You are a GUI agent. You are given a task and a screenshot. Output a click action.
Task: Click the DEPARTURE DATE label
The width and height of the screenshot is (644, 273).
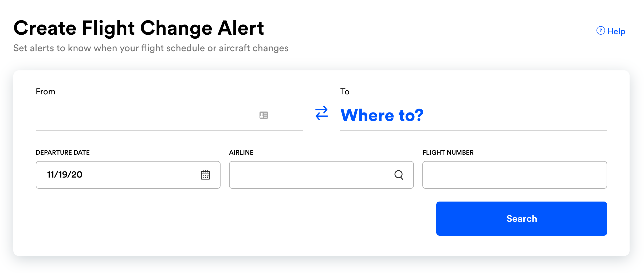coord(63,152)
